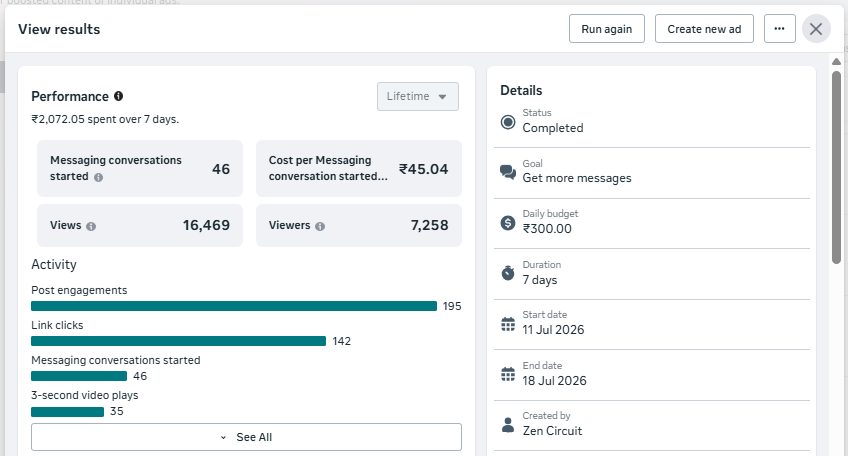Open the three-dot more options menu
Image resolution: width=848 pixels, height=456 pixels.
[x=779, y=29]
